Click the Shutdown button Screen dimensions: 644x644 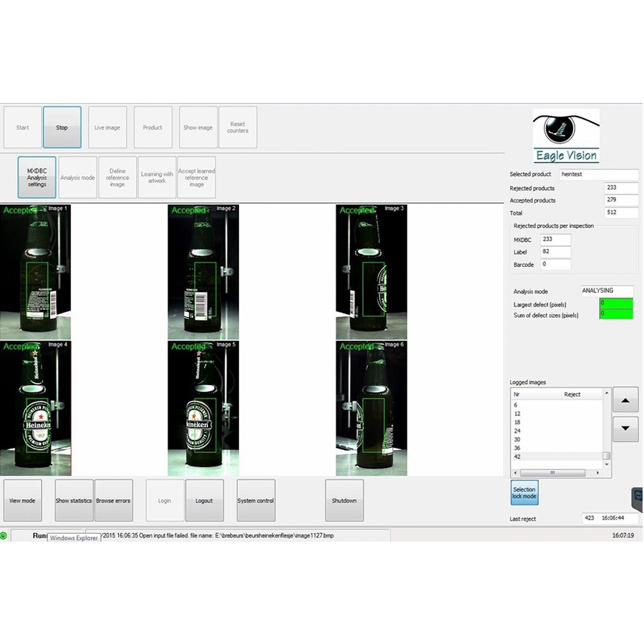coord(344,500)
